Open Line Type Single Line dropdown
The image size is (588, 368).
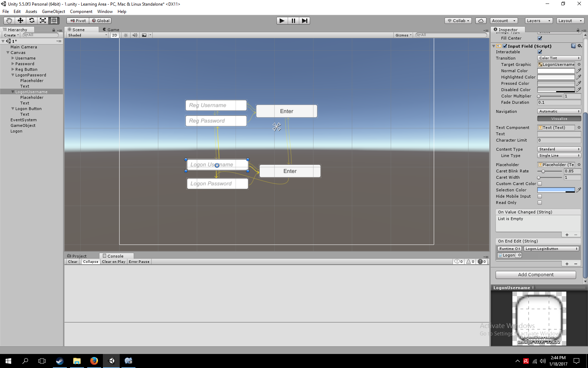click(559, 156)
